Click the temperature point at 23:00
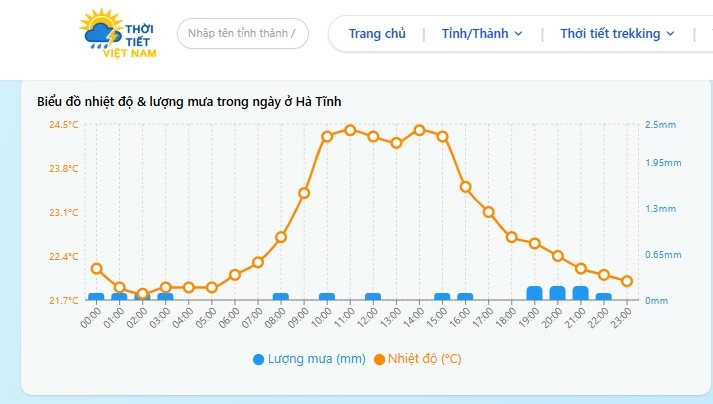This screenshot has height=404, width=713. (627, 281)
